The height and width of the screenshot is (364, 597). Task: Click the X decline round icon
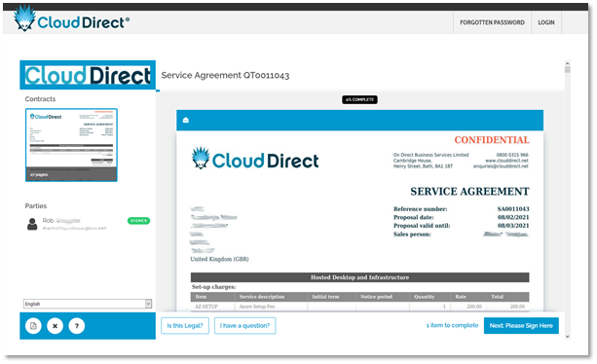(56, 326)
